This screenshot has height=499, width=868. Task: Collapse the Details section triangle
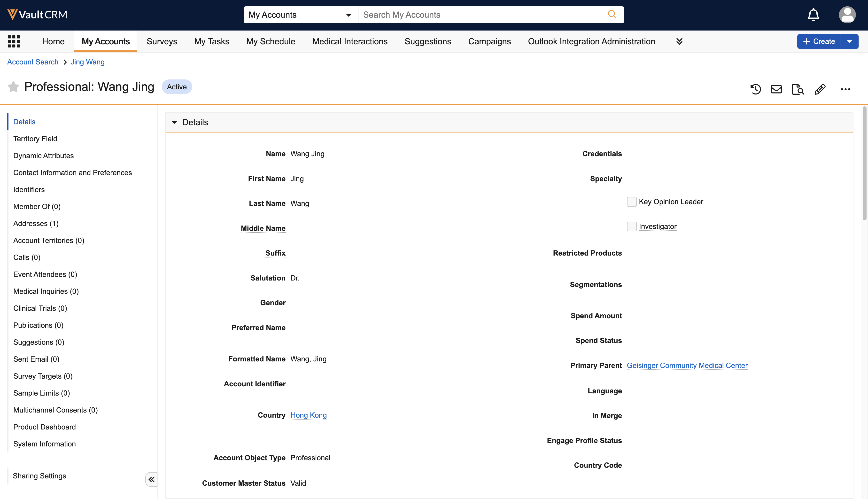(174, 122)
